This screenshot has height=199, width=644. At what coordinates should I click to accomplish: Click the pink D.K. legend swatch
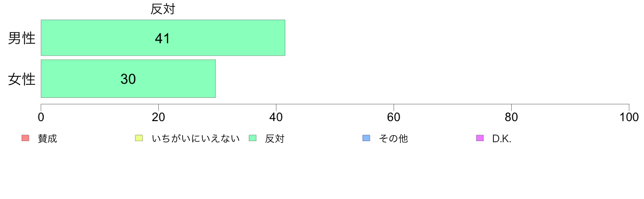(x=480, y=138)
